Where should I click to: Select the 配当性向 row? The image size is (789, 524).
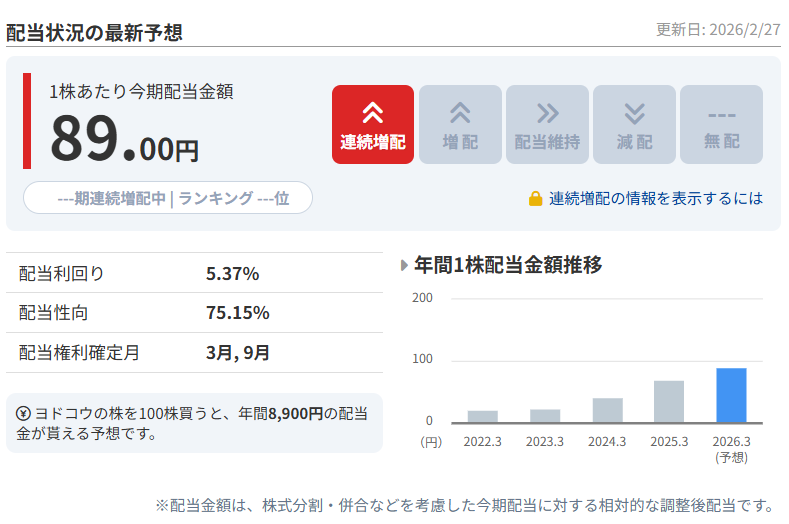pos(194,313)
